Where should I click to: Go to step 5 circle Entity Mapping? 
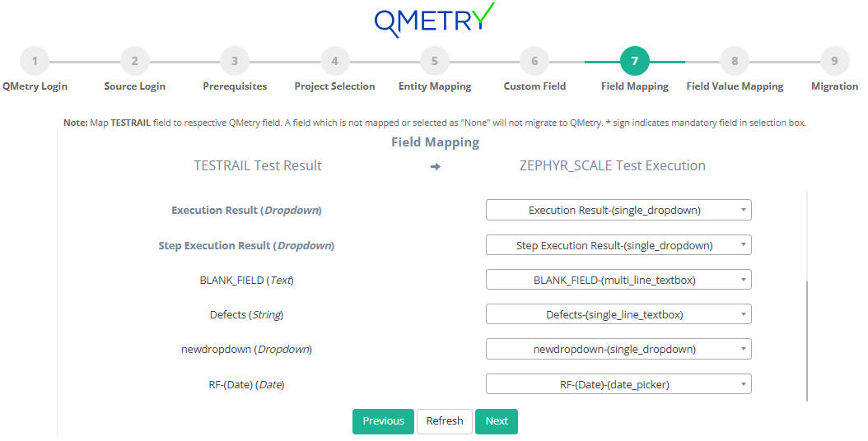pos(435,61)
